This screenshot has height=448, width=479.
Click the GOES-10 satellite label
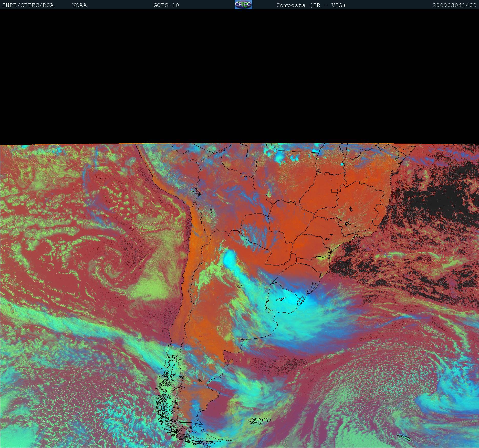pos(166,5)
